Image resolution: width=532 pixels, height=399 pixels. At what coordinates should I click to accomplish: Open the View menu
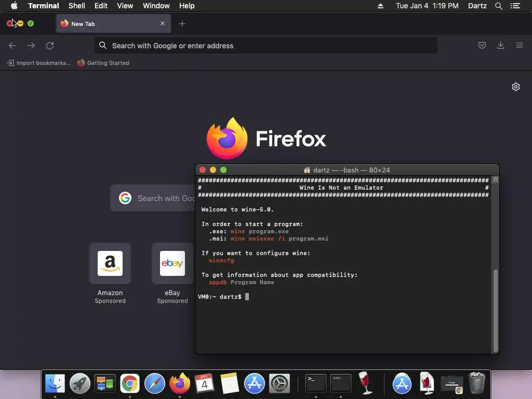[125, 6]
